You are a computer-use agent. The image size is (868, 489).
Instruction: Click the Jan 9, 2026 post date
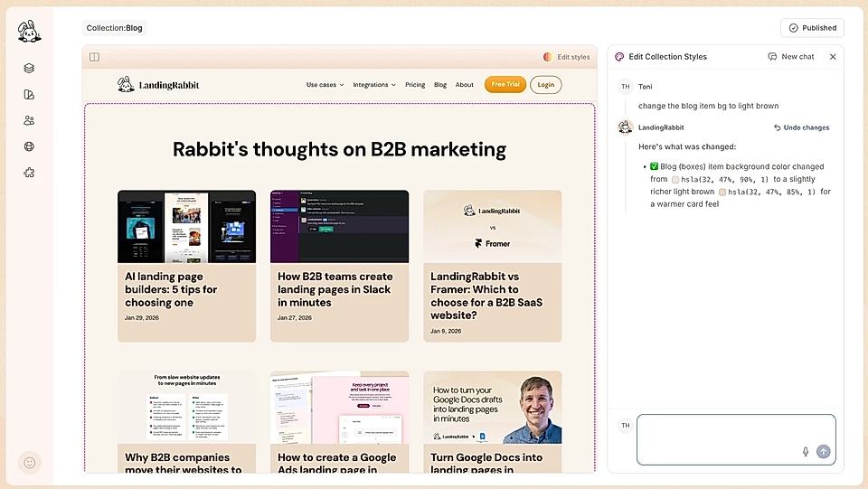(446, 331)
